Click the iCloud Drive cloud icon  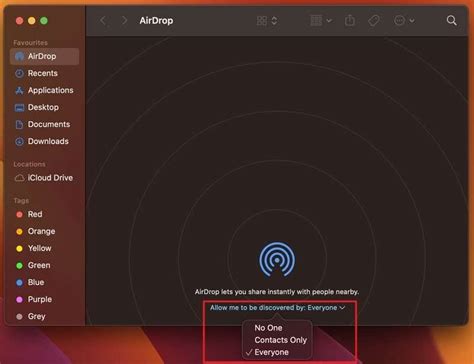(19, 178)
